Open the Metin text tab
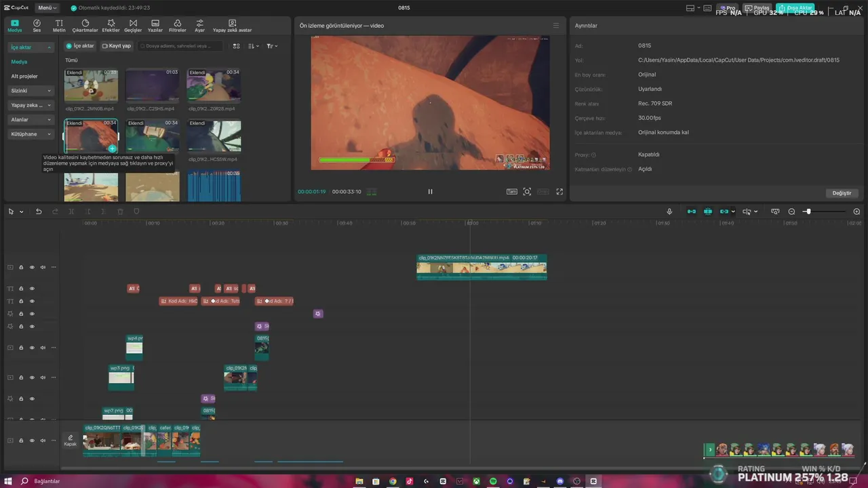Screen dimensions: 868x488 click(59, 26)
